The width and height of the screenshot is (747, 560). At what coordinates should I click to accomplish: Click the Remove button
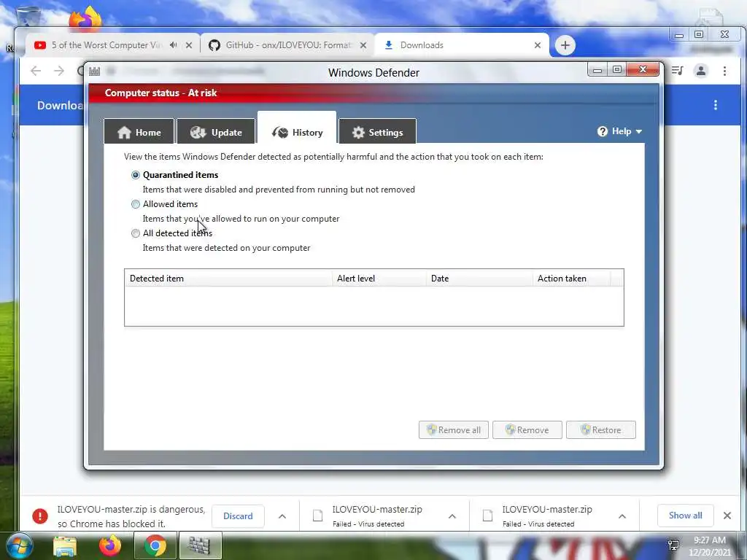tap(527, 430)
